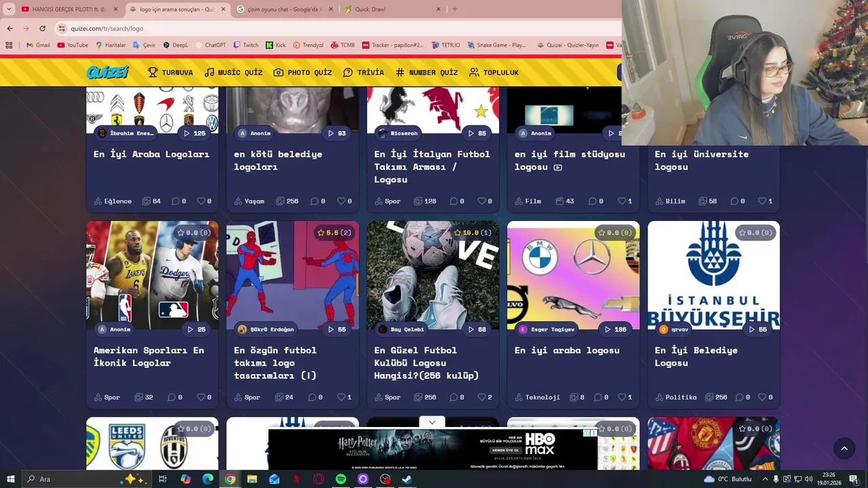868x488 pixels.
Task: Open a new browser tab
Action: click(x=454, y=9)
